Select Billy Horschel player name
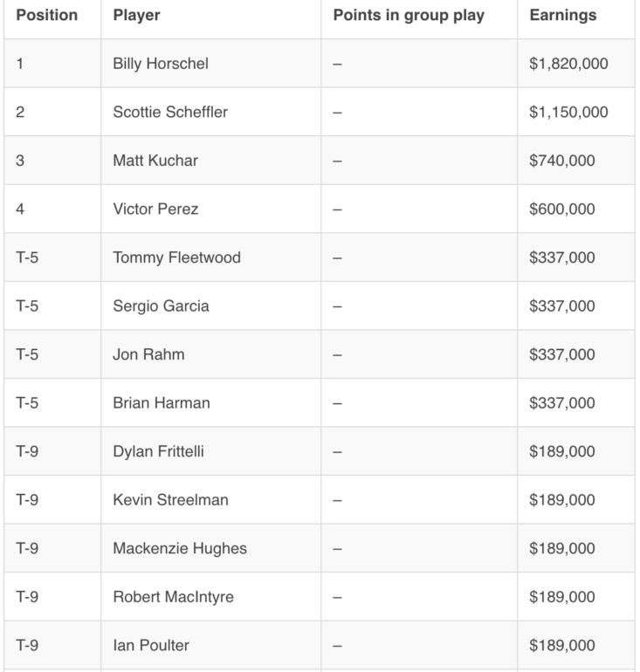Viewport: 640px width, 672px height. pos(161,64)
